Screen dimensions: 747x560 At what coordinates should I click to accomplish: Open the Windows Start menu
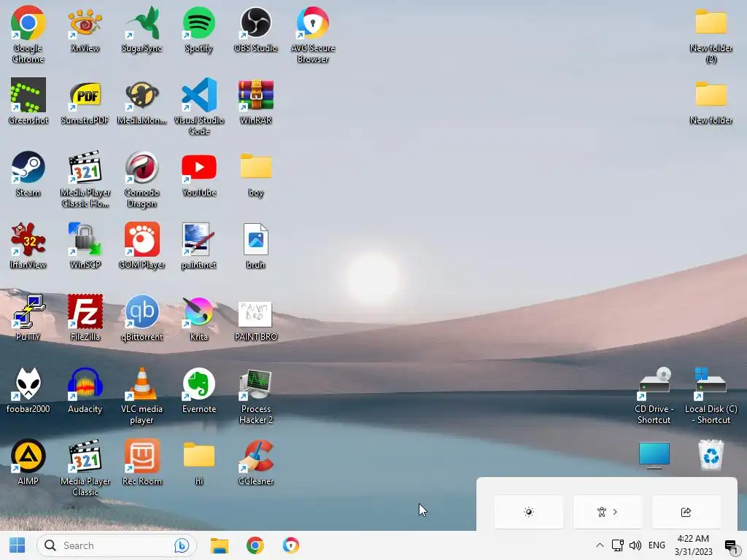pos(18,545)
